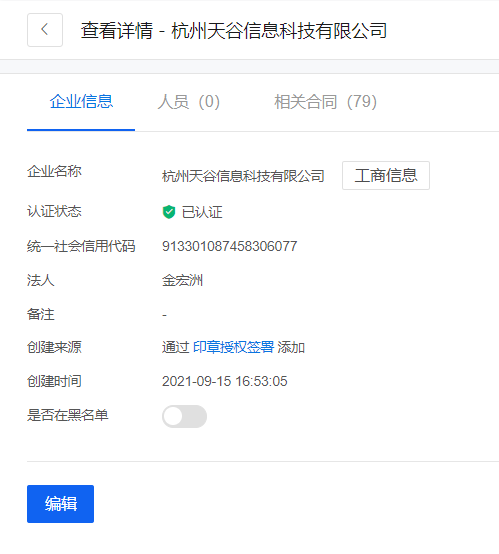The height and width of the screenshot is (554, 499).
Task: Select the 企业信息 tab
Action: pyautogui.click(x=81, y=102)
